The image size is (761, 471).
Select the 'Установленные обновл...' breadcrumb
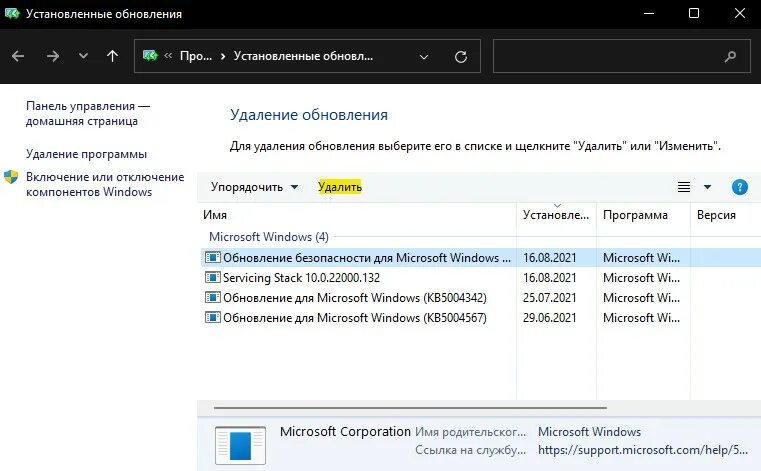(x=303, y=56)
